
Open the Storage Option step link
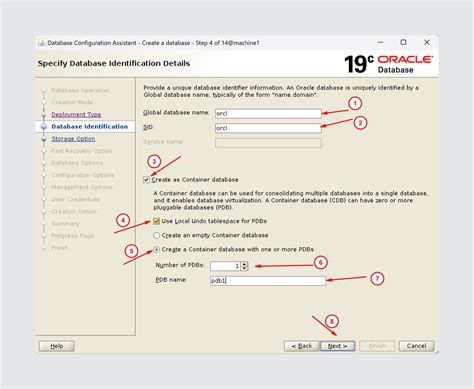click(73, 139)
